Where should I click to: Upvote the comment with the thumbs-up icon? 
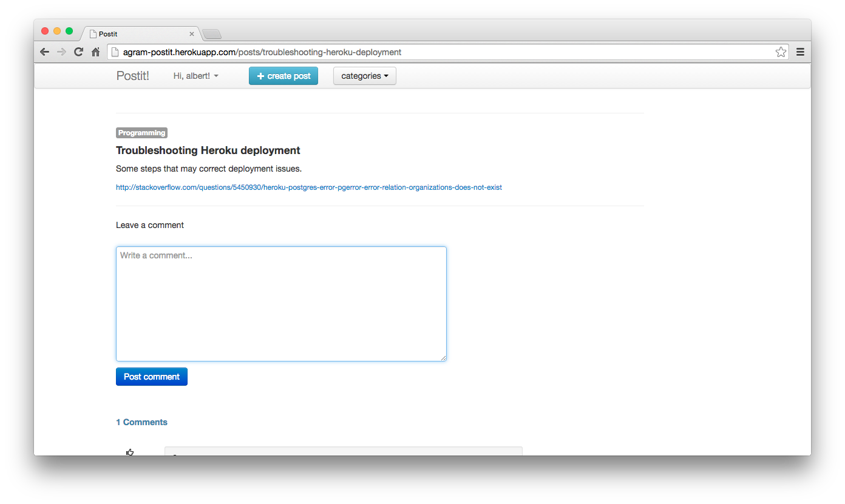pyautogui.click(x=130, y=452)
